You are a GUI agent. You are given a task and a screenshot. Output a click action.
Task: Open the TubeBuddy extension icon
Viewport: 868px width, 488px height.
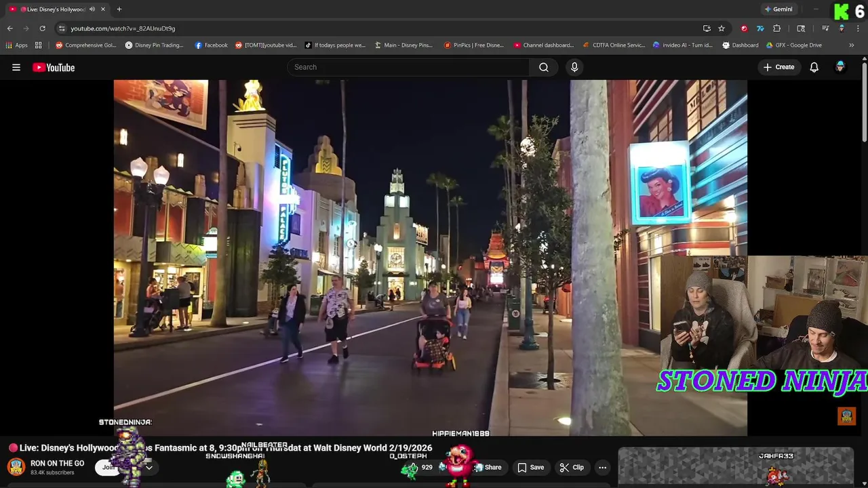pyautogui.click(x=760, y=28)
